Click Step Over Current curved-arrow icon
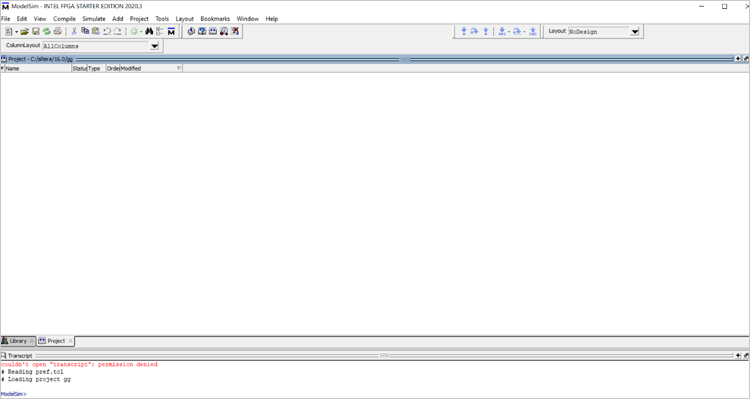Screen dimensions: 750x399 click(x=517, y=31)
